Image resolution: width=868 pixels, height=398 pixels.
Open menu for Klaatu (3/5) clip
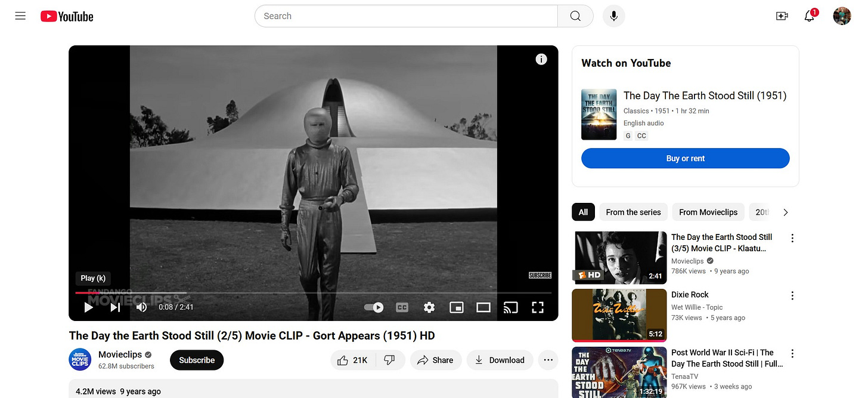[x=792, y=238]
